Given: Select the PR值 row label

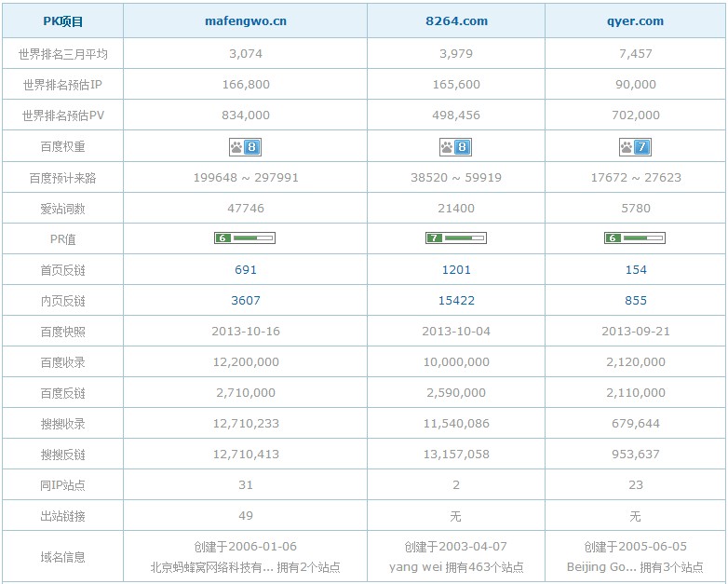Looking at the screenshot, I should point(62,239).
